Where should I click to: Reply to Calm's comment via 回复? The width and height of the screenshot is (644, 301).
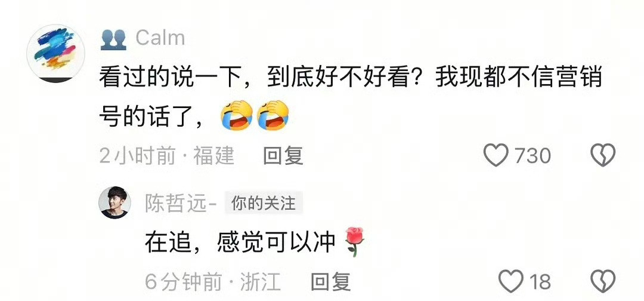tap(283, 156)
